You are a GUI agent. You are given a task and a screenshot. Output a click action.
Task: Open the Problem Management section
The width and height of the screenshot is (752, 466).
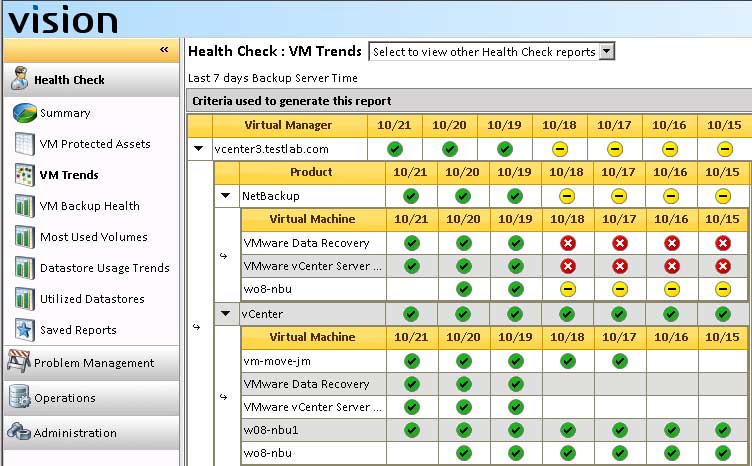[91, 363]
